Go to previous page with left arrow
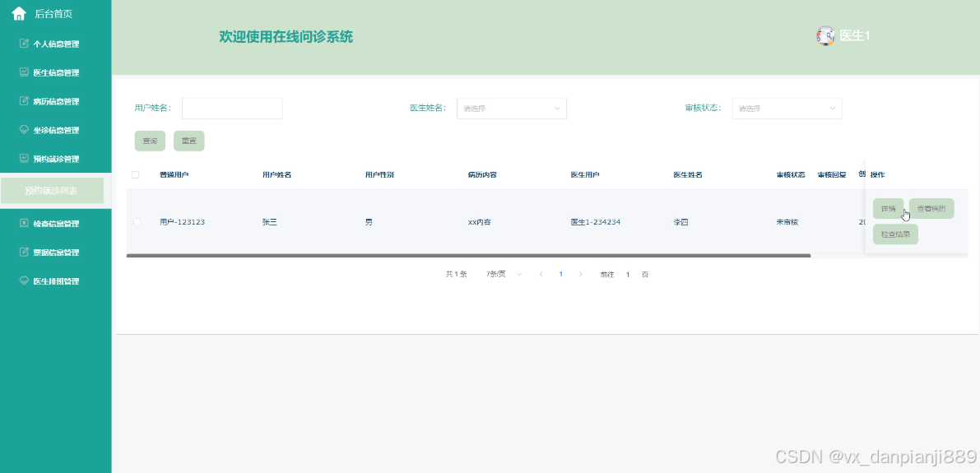Screen dimensions: 980x473 point(541,274)
